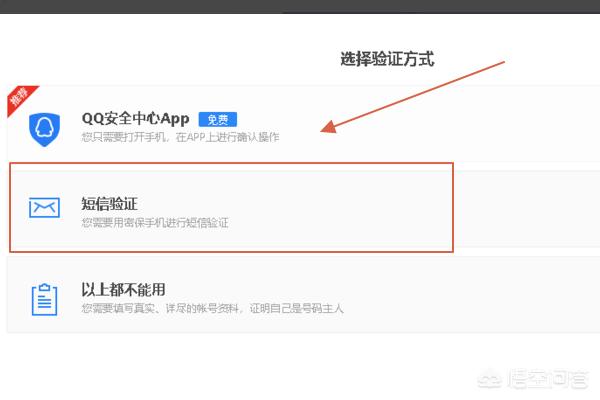Click the QQ penguin shield icon
The image size is (600, 400).
tap(44, 126)
